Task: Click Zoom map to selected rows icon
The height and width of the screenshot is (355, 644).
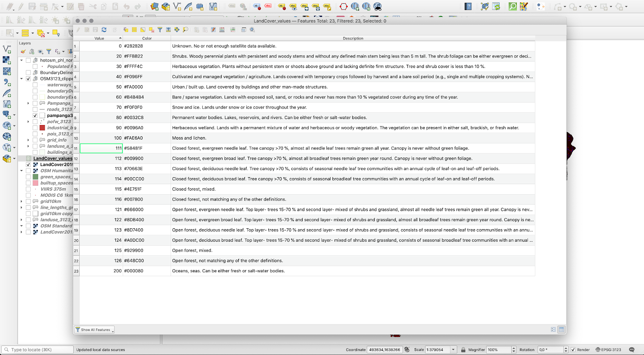Action: (185, 30)
